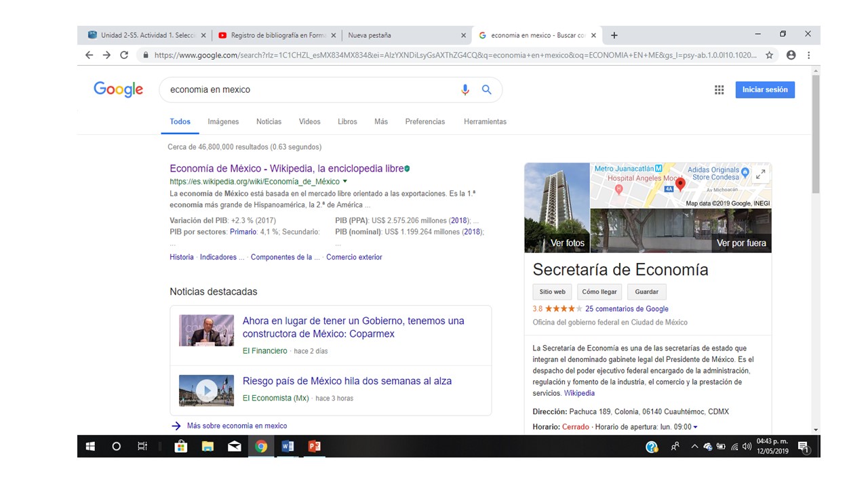Open the Economía de México Wikipedia link
868x488 pixels.
286,169
